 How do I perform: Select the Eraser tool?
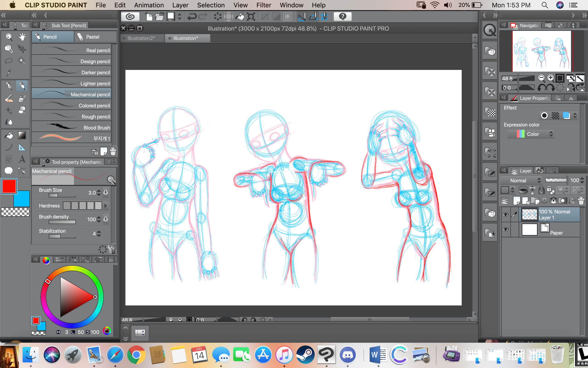click(22, 110)
